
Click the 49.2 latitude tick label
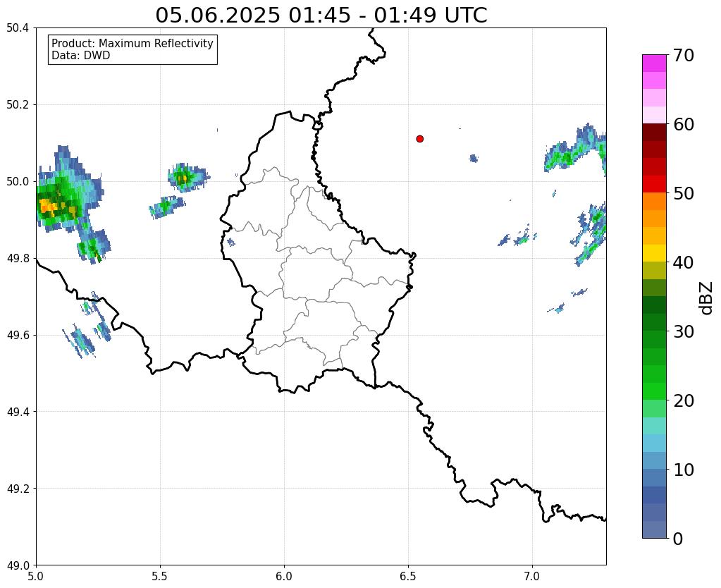point(18,489)
